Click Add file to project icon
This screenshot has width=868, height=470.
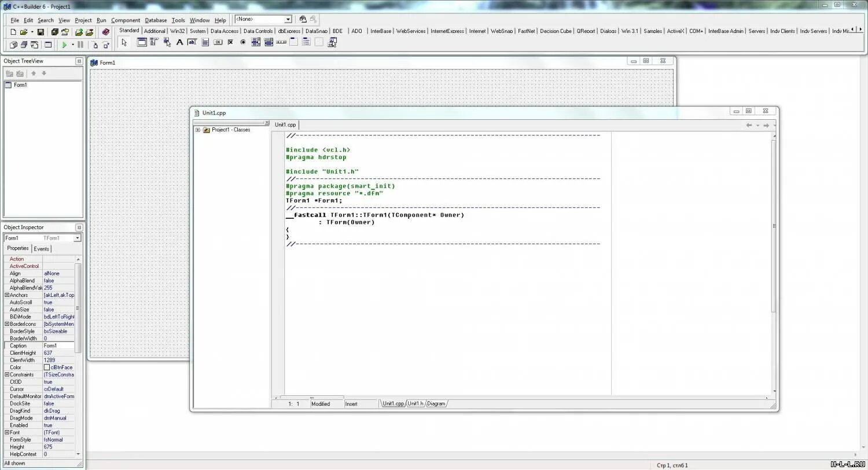[x=79, y=32]
